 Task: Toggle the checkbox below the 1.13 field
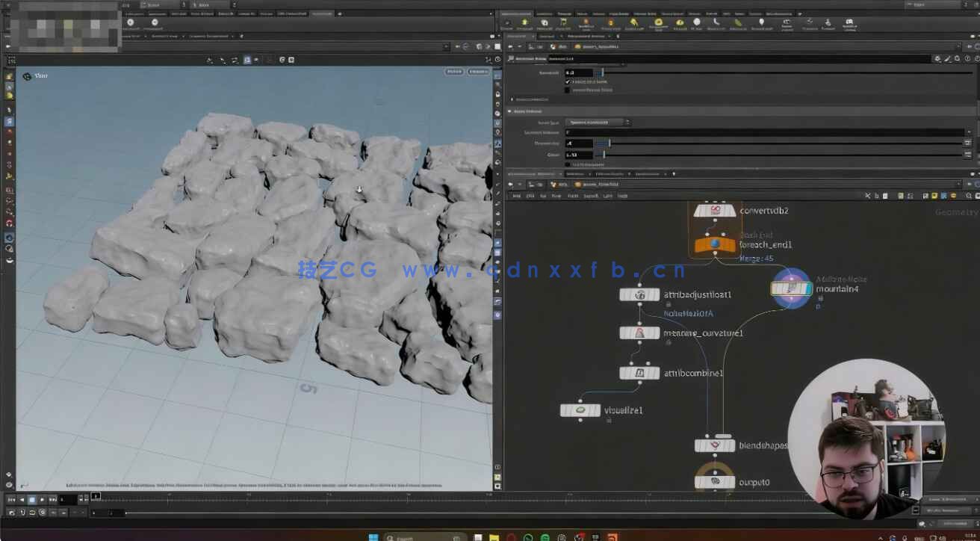[568, 164]
